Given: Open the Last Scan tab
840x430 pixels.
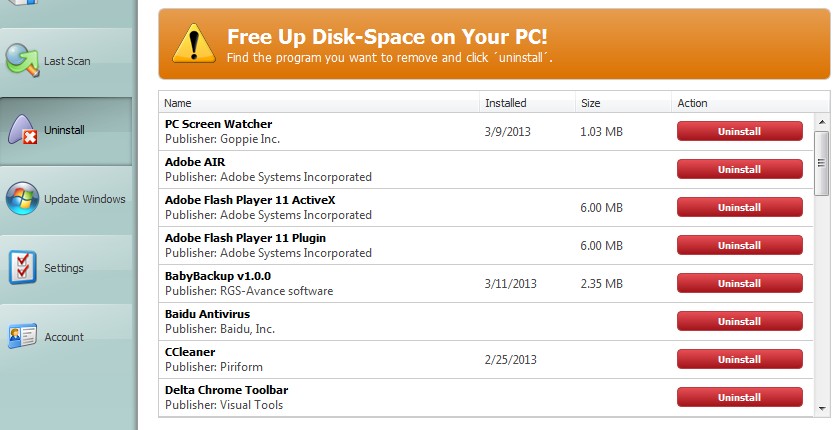Looking at the screenshot, I should [66, 61].
